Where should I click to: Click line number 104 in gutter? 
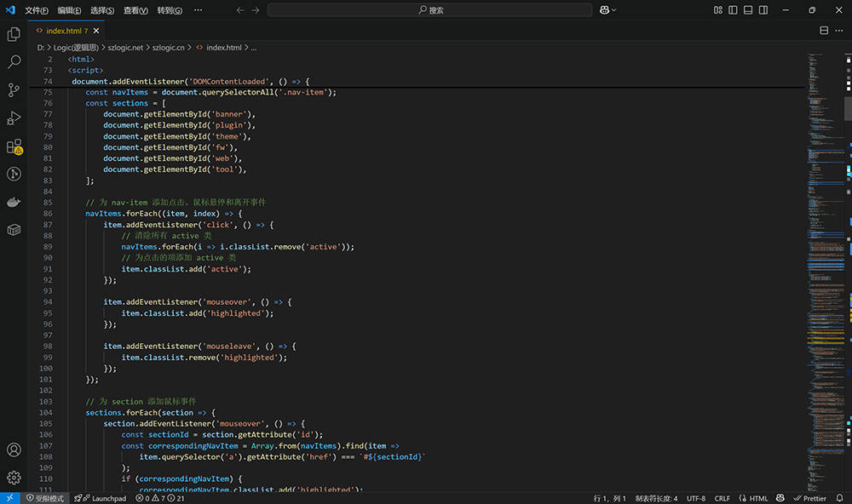click(x=46, y=413)
